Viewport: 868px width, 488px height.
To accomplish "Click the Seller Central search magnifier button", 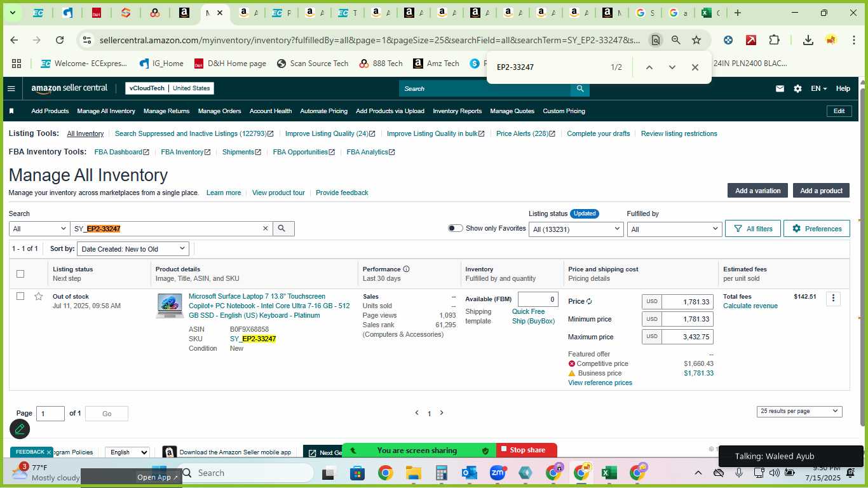I will click(580, 88).
